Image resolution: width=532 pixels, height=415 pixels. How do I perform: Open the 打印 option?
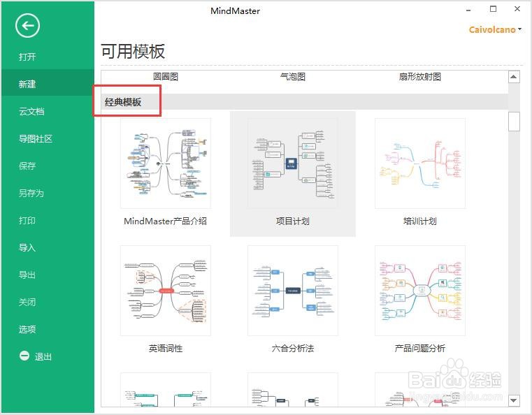pos(27,220)
